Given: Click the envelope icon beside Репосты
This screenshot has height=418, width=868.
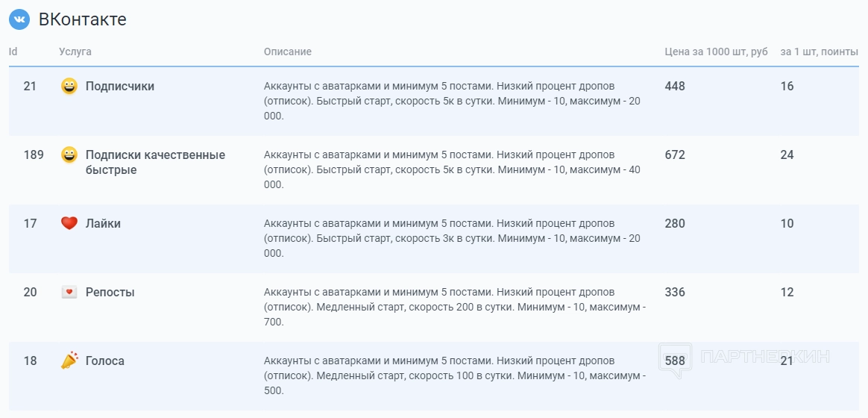Looking at the screenshot, I should coord(69,293).
